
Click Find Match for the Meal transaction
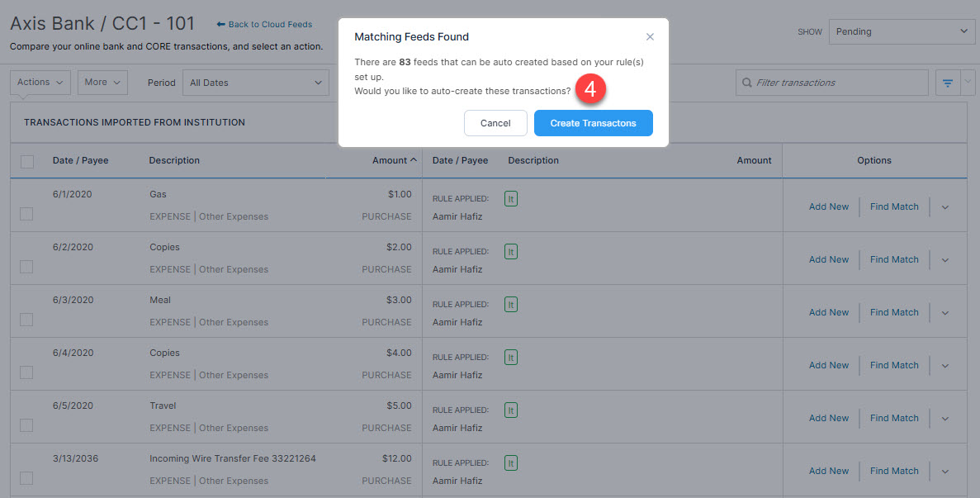(x=894, y=312)
